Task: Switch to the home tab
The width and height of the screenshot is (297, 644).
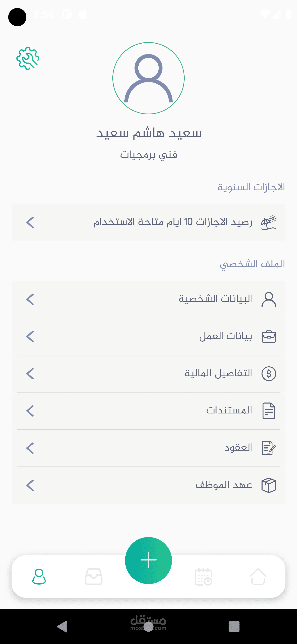Action: pos(258,577)
